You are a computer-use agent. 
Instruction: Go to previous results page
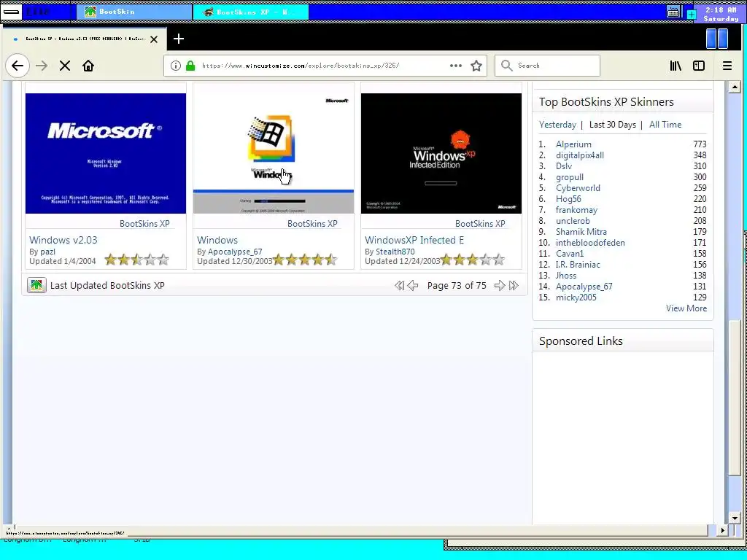[x=413, y=285]
